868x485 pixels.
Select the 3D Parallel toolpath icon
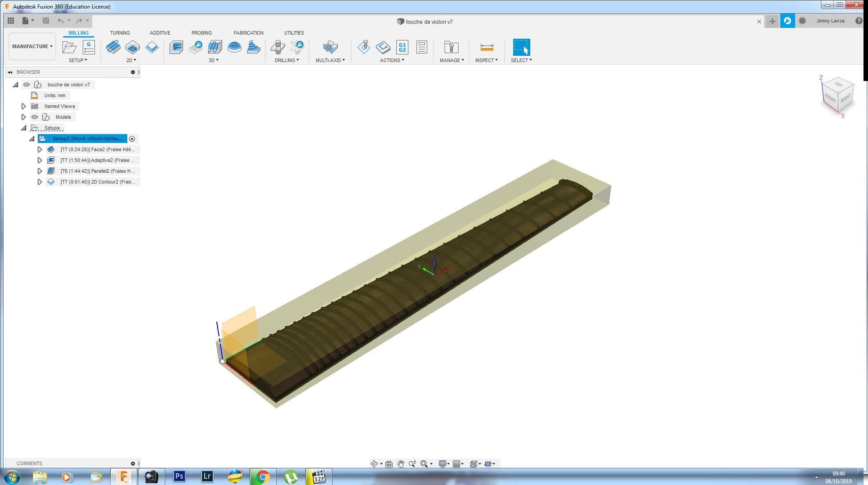215,47
